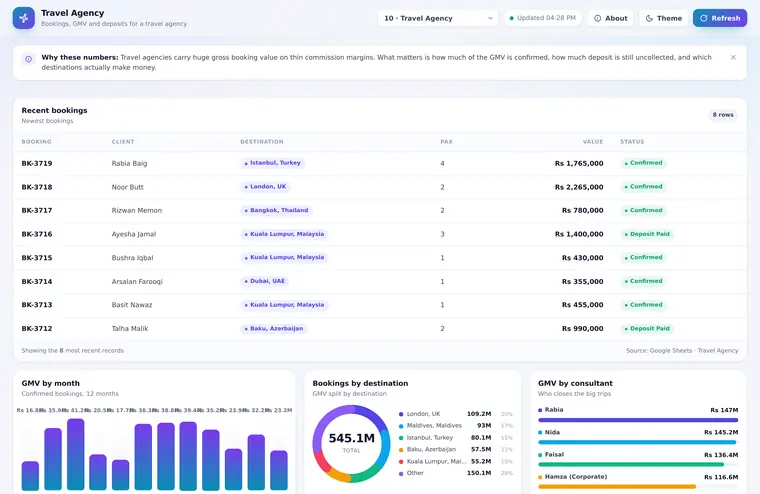Image resolution: width=760 pixels, height=494 pixels.
Task: Click the Other legend entry
Action: pyautogui.click(x=456, y=473)
